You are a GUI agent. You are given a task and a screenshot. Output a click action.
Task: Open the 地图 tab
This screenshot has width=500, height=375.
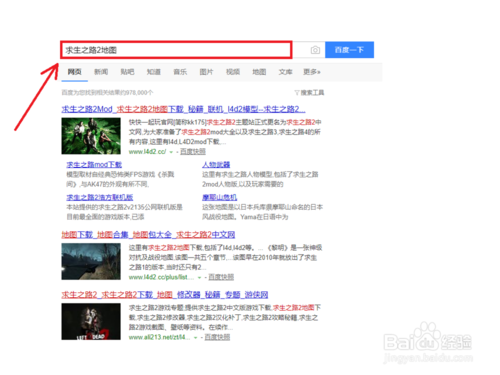point(259,72)
